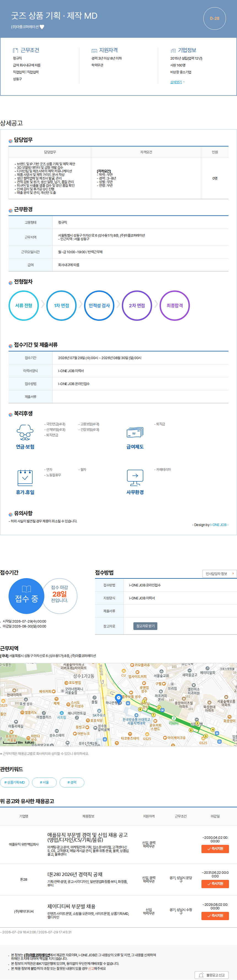Open the 애플뮤직 부문별 경력 및 신입 채용 posting
The height and width of the screenshot is (980, 237).
pyautogui.click(x=87, y=837)
